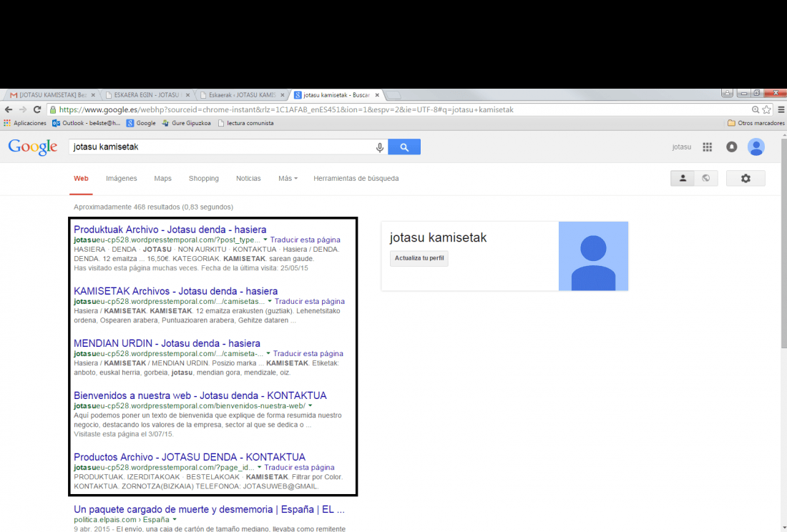Open the Google apps grid icon
Viewport: 787px width, 532px height.
[x=707, y=147]
